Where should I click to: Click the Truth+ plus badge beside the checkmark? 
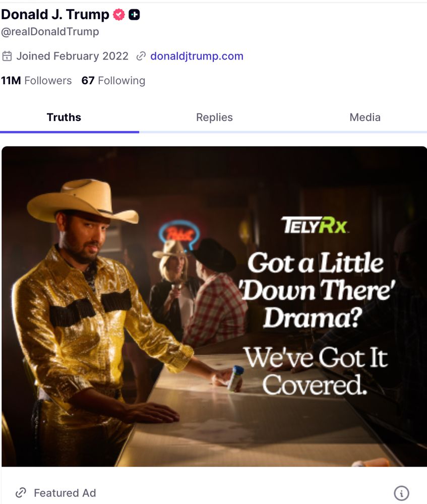click(x=133, y=14)
